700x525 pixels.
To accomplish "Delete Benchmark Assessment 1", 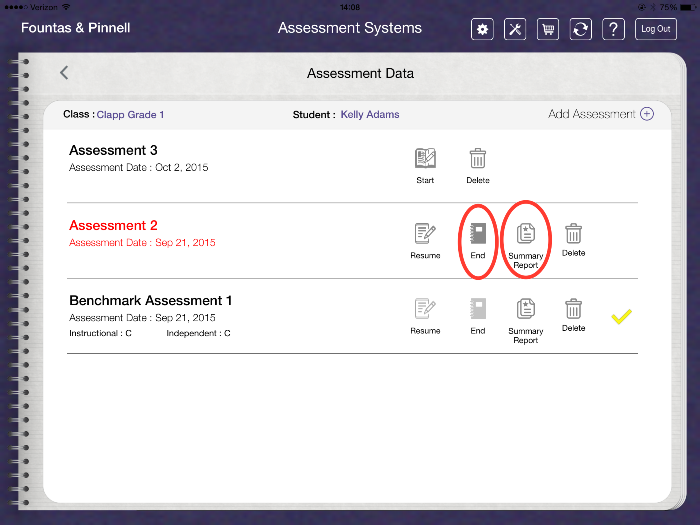I will tap(573, 315).
